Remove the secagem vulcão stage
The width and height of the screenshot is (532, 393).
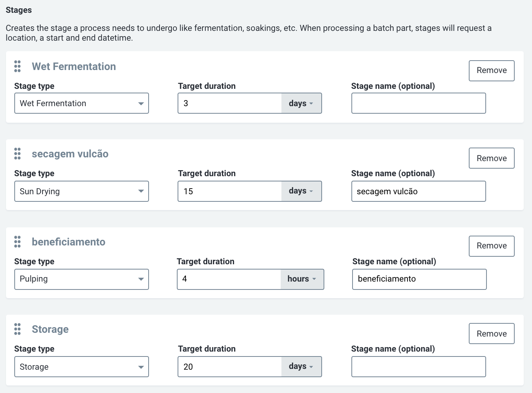coord(491,158)
